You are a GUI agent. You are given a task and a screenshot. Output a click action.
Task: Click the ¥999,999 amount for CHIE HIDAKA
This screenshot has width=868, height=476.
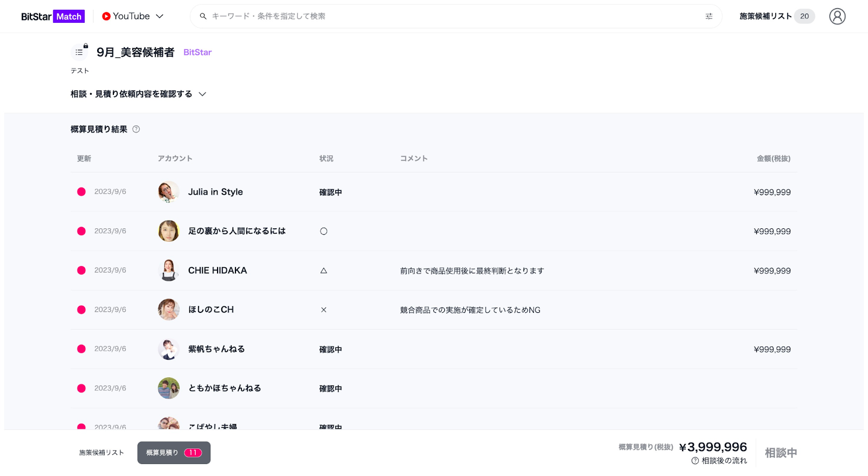772,271
